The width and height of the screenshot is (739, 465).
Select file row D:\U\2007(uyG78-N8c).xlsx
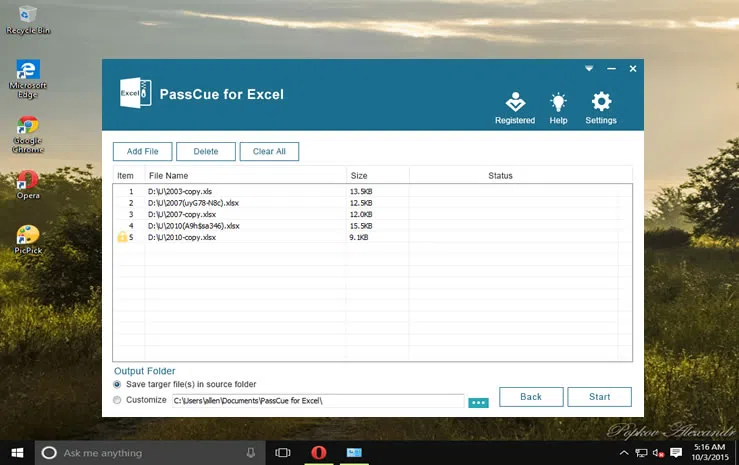[x=372, y=203]
